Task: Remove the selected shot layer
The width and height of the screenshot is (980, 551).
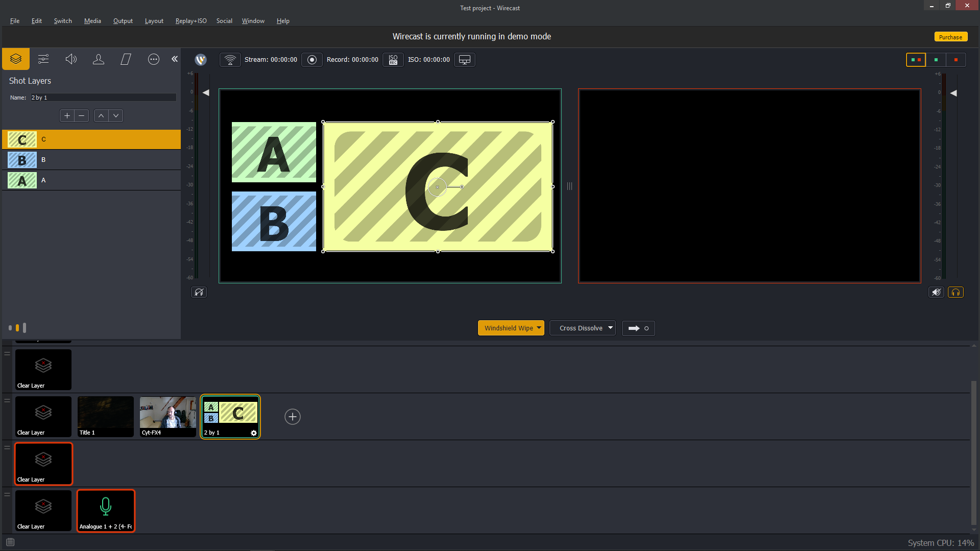Action: click(x=82, y=116)
